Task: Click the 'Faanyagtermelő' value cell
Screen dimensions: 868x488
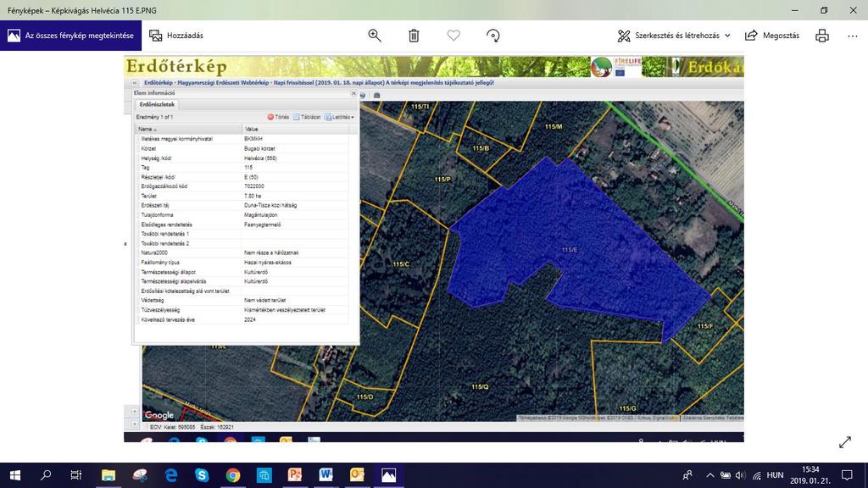Action: (x=263, y=225)
